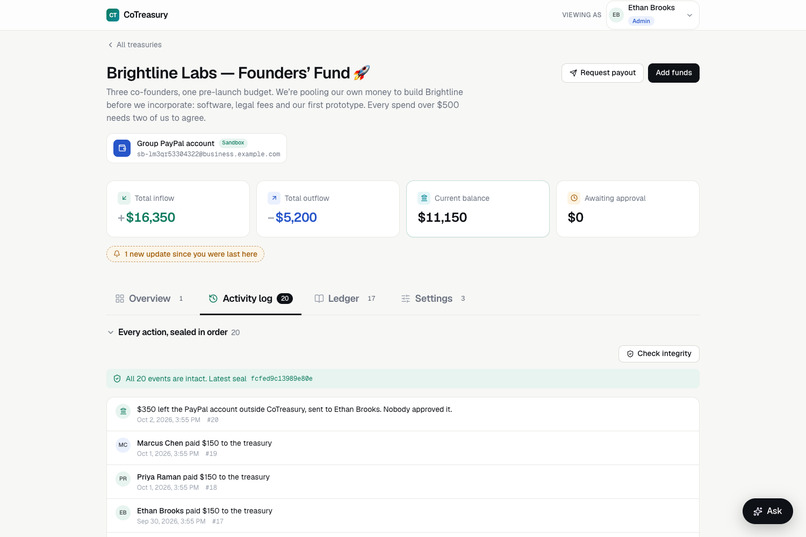Click the Total outflow arrow icon
The image size is (806, 537).
tap(274, 198)
